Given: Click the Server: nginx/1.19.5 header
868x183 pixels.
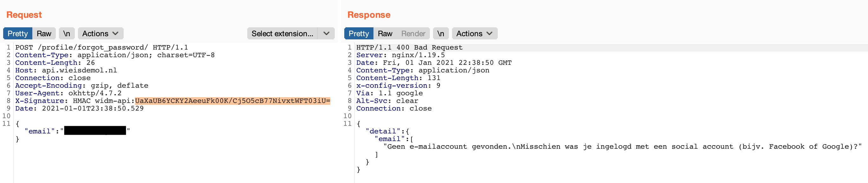Looking at the screenshot, I should pos(401,55).
